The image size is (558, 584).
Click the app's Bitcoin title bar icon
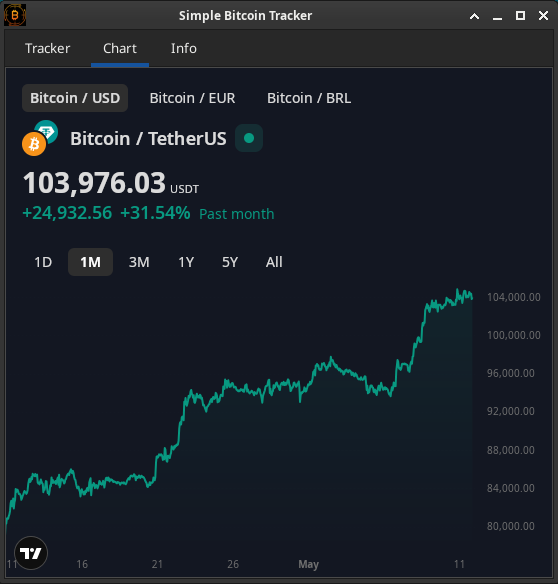pyautogui.click(x=15, y=15)
